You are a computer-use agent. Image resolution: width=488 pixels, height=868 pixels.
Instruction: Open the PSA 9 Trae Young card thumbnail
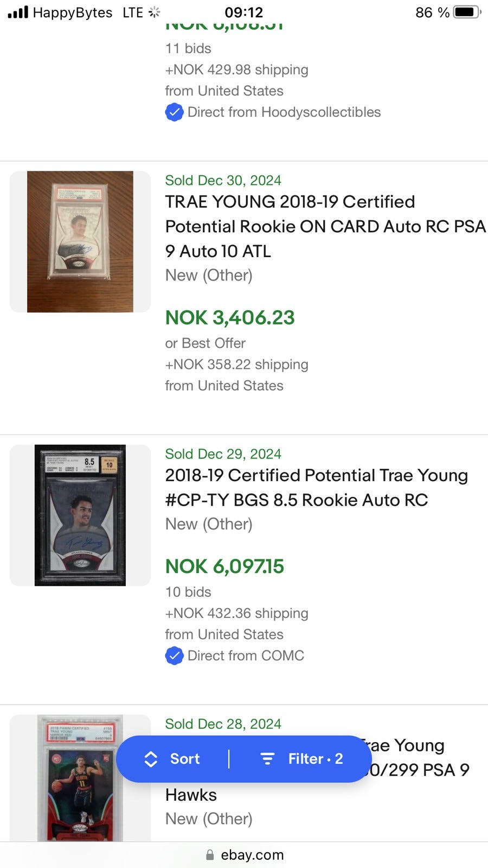pyautogui.click(x=80, y=242)
